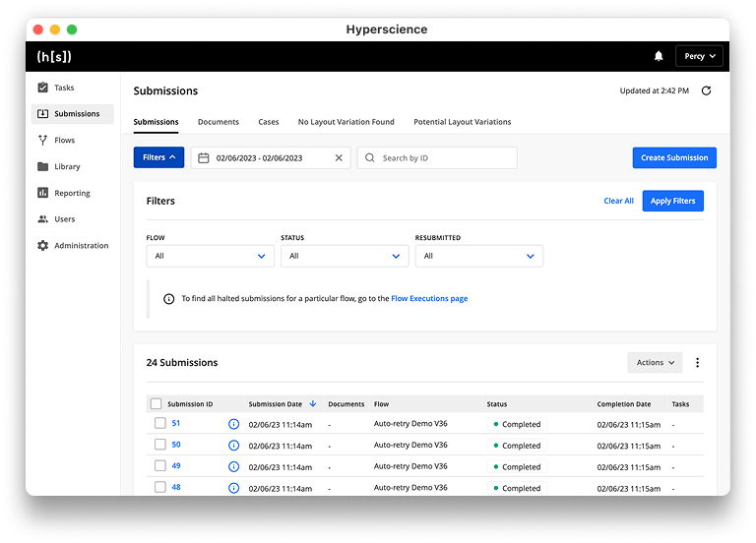This screenshot has width=756, height=543.
Task: Click the Hyperscience (h[s]) logo
Action: tap(54, 56)
